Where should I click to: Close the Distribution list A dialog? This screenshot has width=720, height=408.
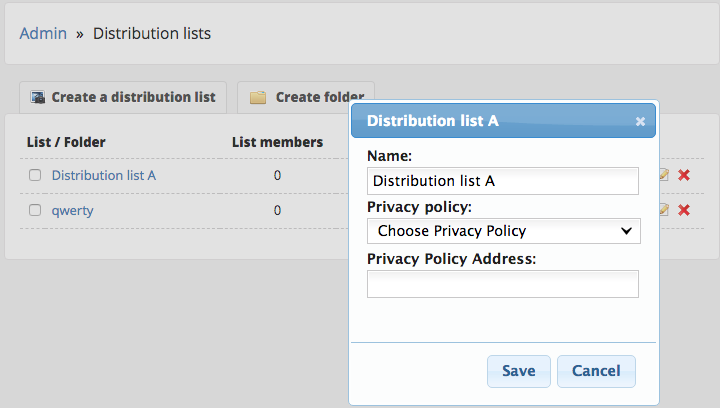coord(640,121)
